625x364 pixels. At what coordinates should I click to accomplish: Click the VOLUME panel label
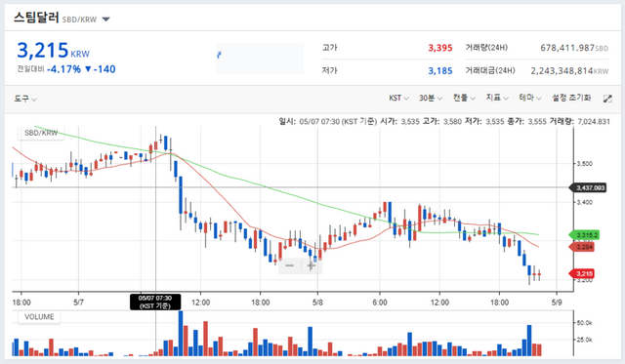[x=39, y=317]
